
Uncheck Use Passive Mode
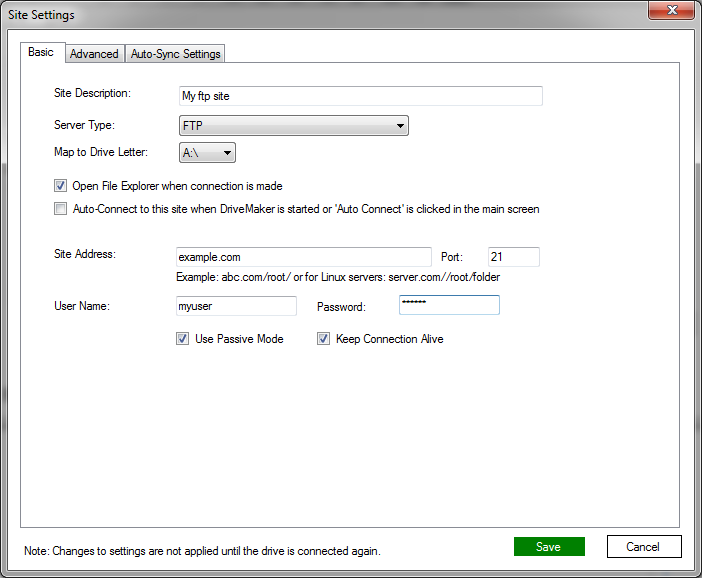coord(182,339)
